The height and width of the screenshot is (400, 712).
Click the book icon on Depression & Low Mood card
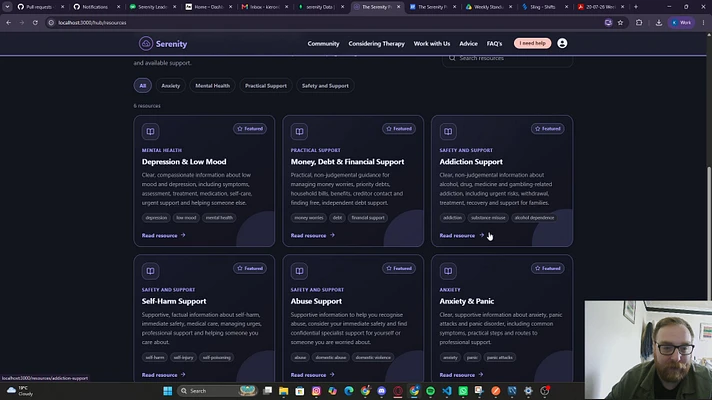click(x=150, y=132)
